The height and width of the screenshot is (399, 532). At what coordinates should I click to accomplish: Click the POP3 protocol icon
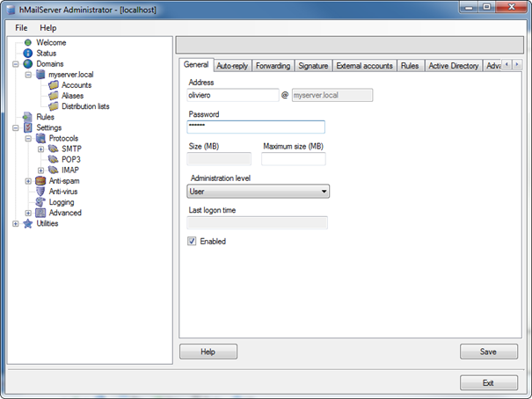coord(54,159)
